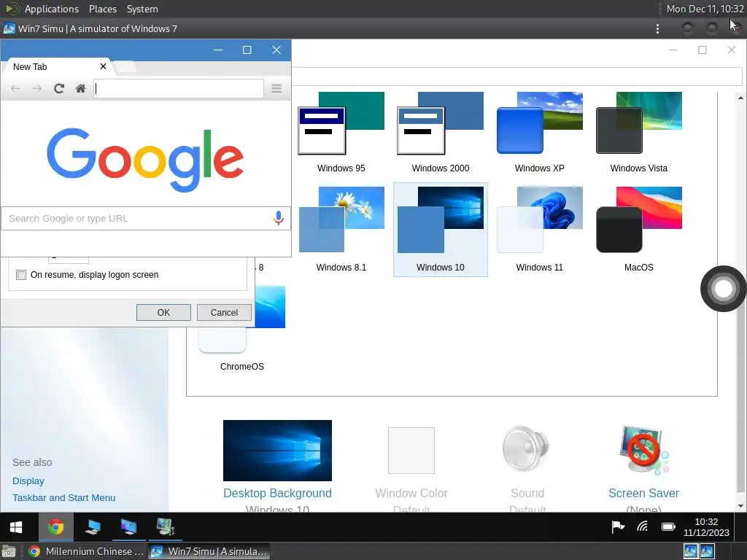Open the Places menu
The image size is (747, 560).
pyautogui.click(x=103, y=9)
